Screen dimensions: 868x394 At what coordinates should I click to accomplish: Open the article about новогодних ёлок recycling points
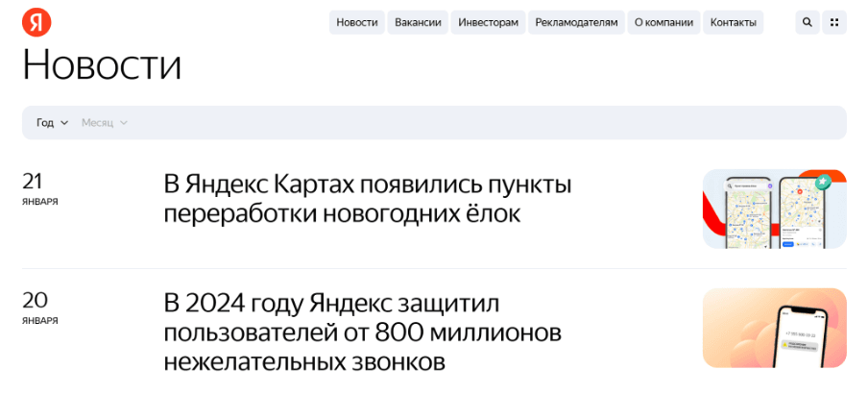[368, 199]
